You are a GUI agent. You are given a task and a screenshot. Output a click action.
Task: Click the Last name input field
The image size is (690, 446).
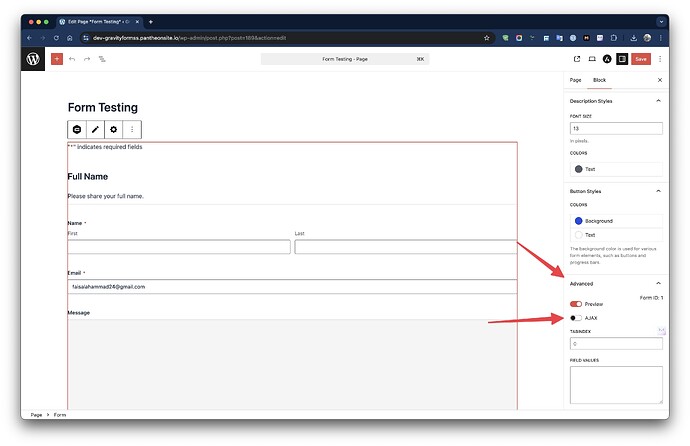tap(406, 247)
